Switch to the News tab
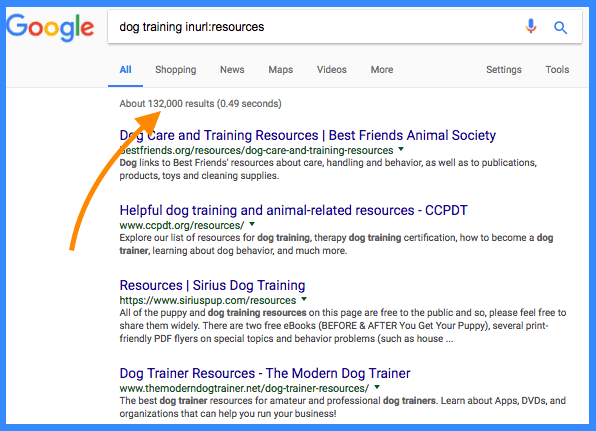The image size is (596, 431). pos(232,70)
